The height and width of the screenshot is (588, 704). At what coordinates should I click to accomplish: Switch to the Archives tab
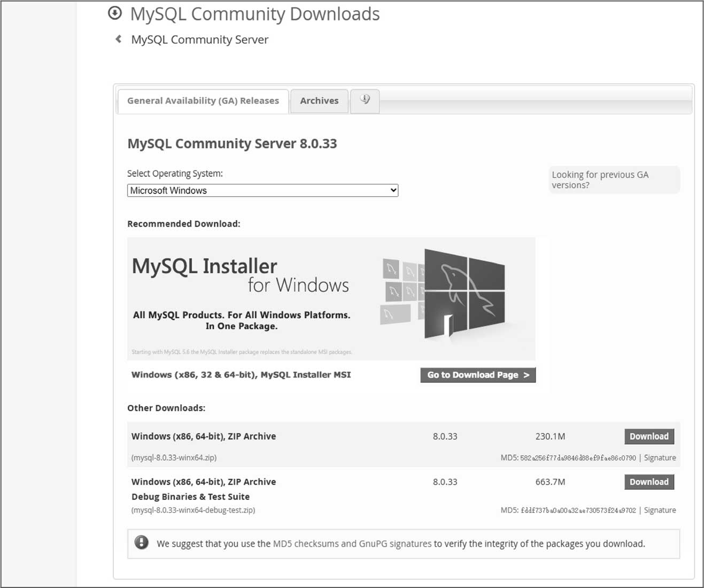(319, 100)
